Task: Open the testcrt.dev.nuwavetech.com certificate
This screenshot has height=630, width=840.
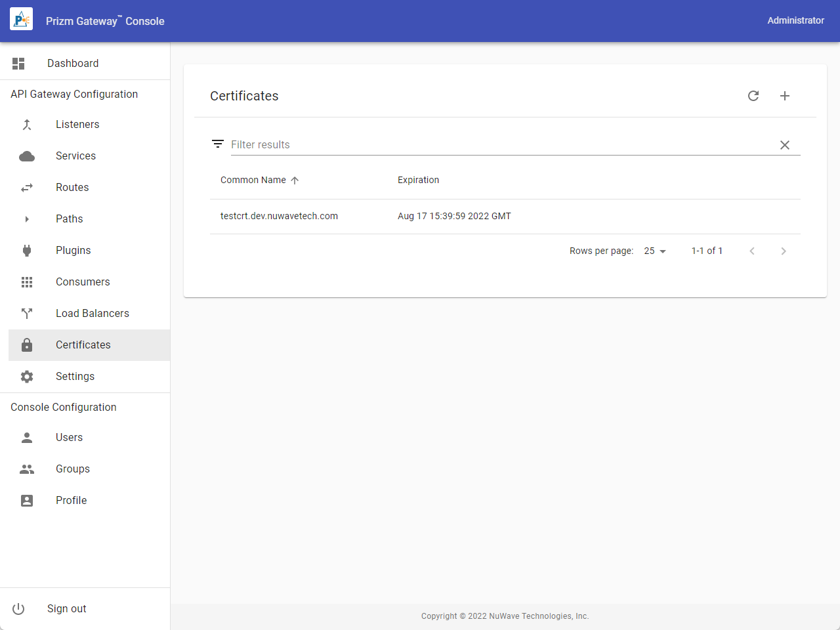Action: [x=279, y=217]
